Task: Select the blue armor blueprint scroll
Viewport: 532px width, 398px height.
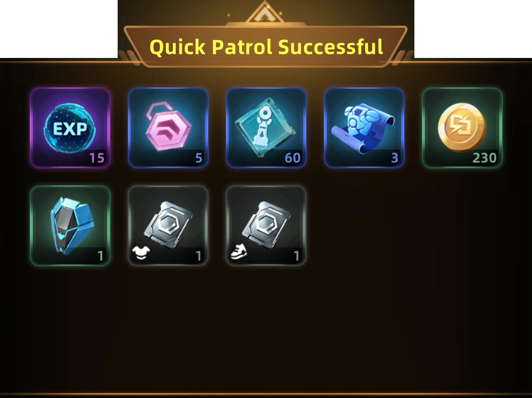Action: click(364, 128)
